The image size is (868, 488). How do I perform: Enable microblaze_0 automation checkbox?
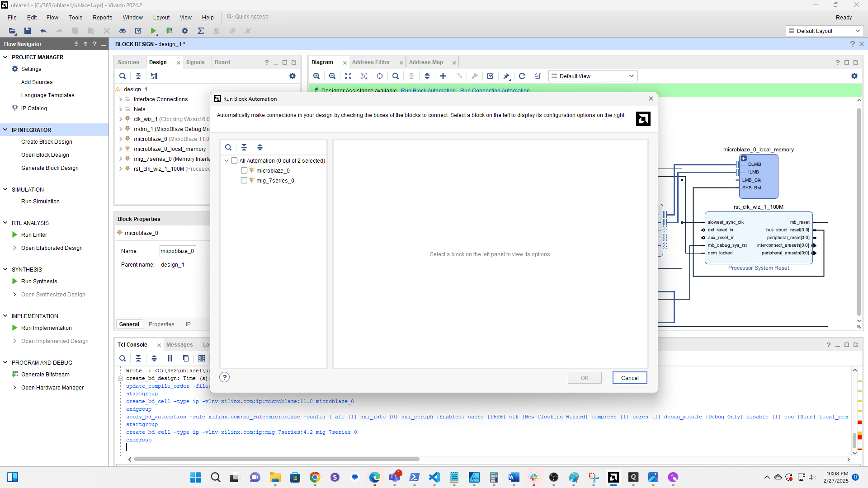click(x=244, y=170)
